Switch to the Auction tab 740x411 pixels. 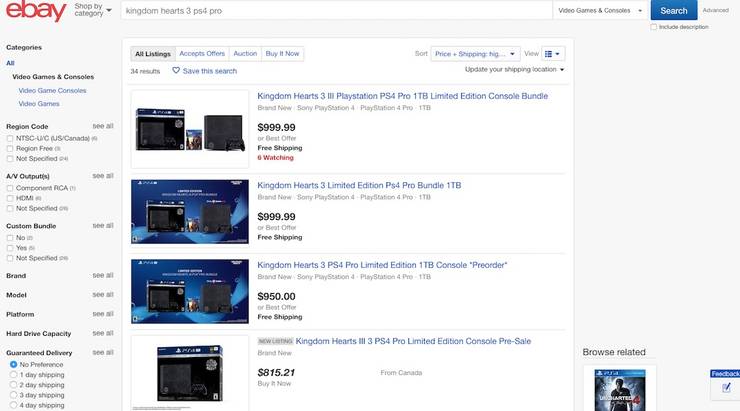coord(245,54)
